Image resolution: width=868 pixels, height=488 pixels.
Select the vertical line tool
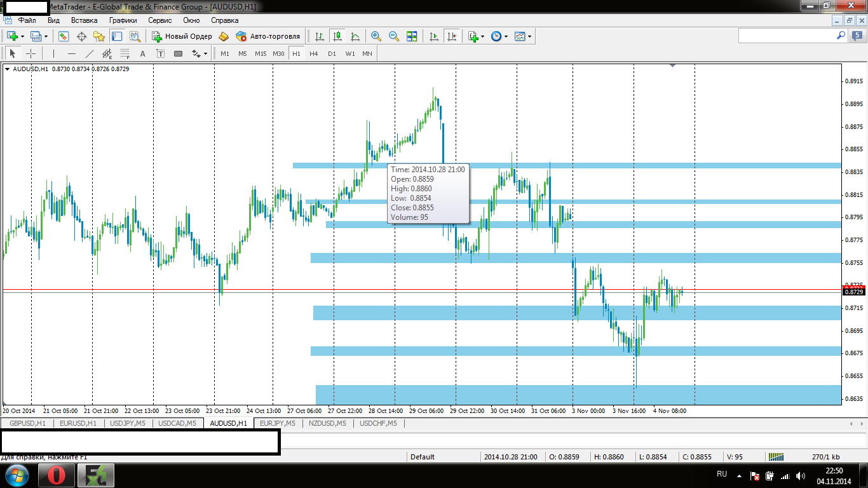click(x=53, y=53)
